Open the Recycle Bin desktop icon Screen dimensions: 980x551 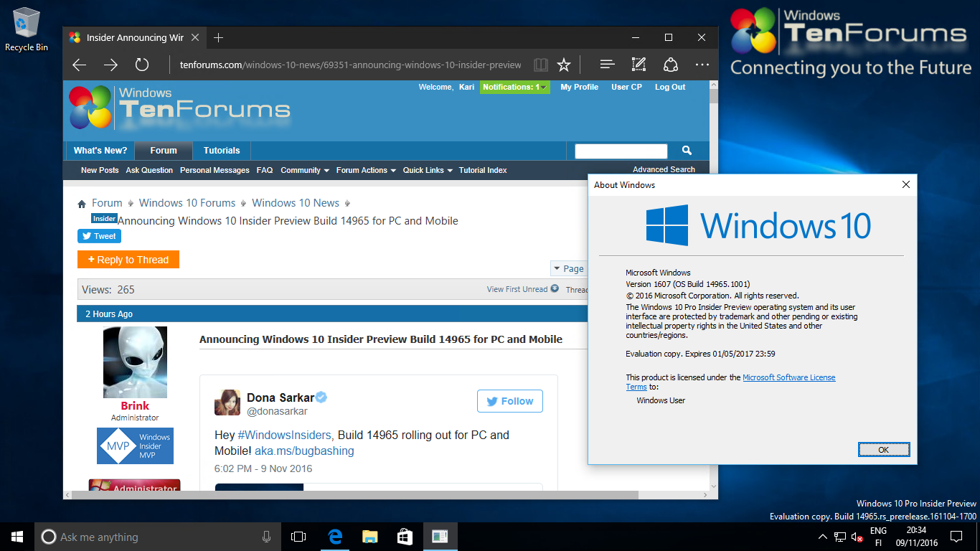(x=27, y=29)
